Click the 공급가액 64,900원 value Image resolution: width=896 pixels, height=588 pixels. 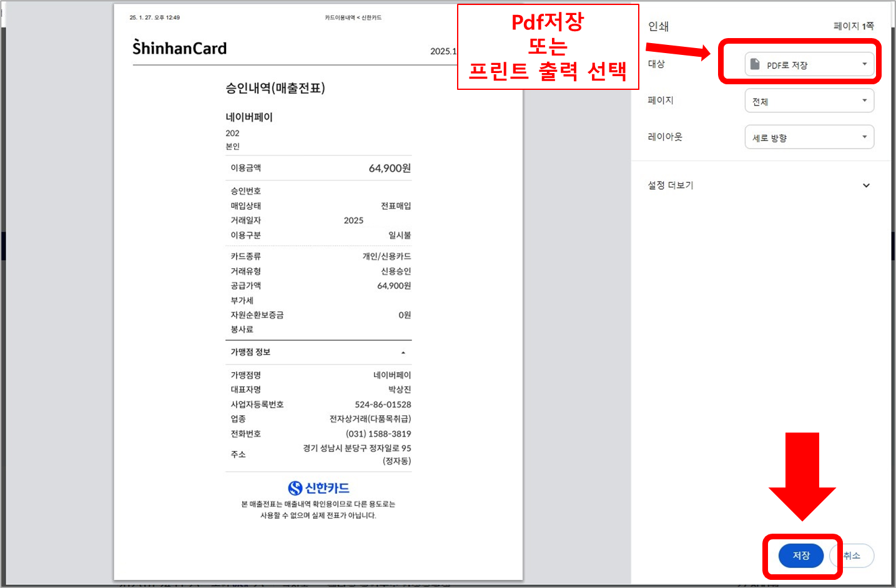click(394, 286)
